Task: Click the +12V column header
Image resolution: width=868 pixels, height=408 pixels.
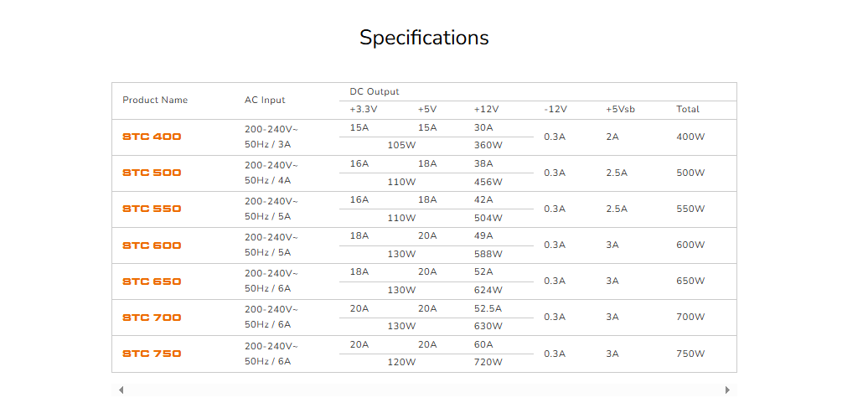Action: click(486, 109)
